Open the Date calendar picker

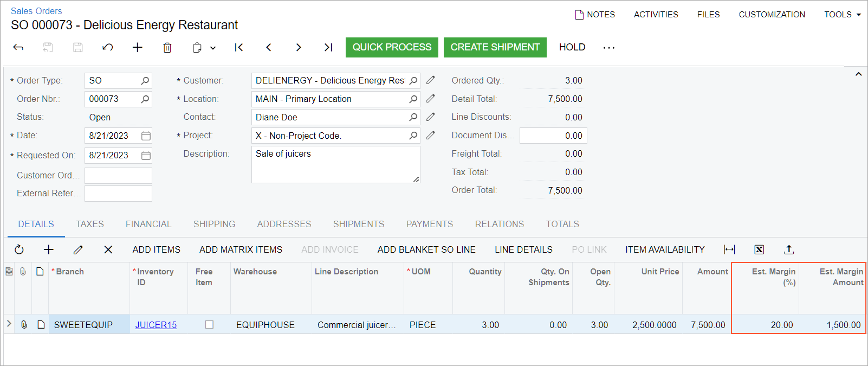(146, 136)
